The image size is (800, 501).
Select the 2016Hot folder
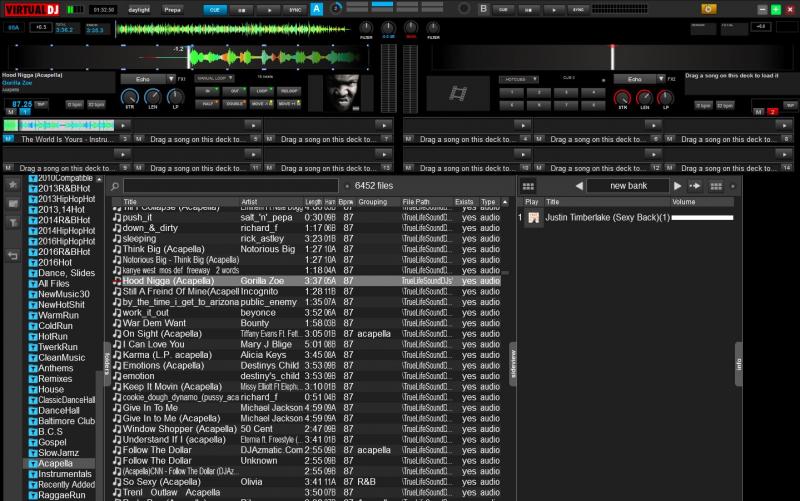55,262
